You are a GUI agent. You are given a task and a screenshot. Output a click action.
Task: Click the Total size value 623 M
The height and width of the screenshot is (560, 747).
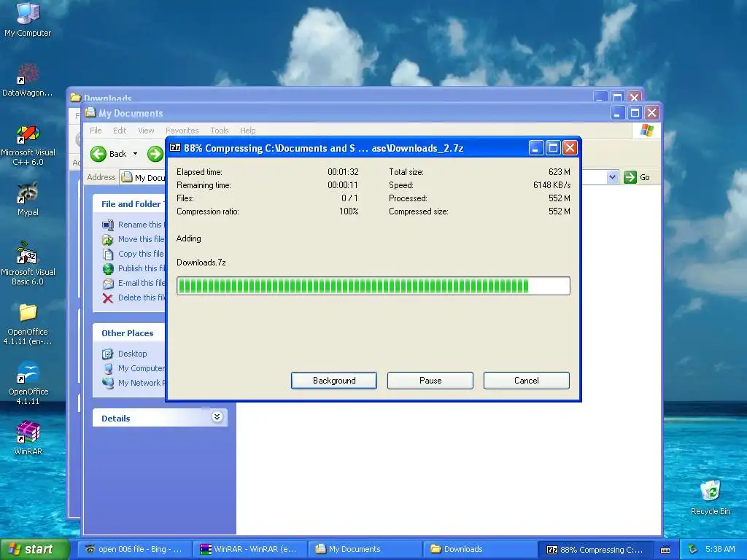point(560,172)
